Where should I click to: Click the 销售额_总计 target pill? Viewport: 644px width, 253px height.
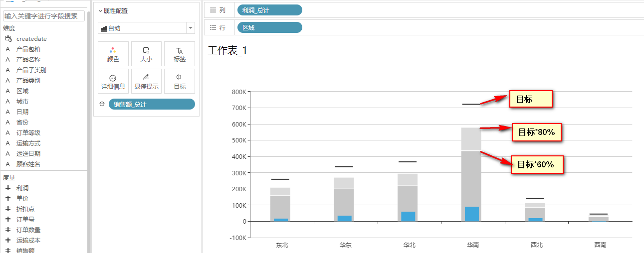click(152, 104)
